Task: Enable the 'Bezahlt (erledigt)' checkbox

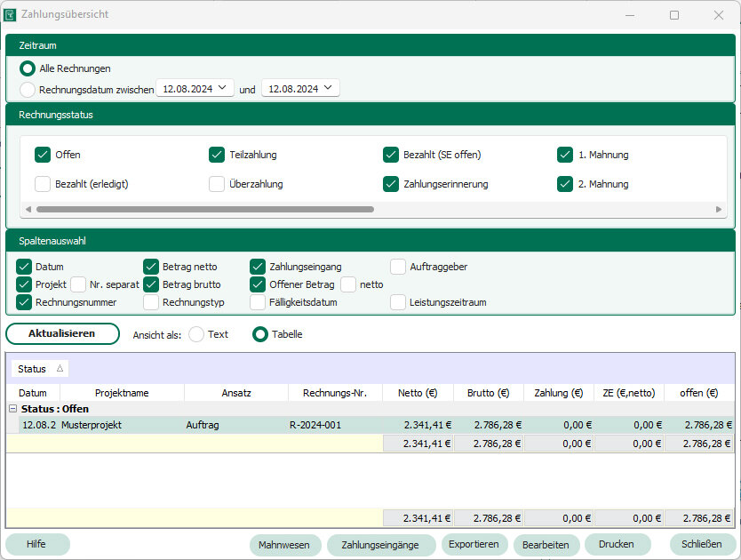Action: coord(43,184)
